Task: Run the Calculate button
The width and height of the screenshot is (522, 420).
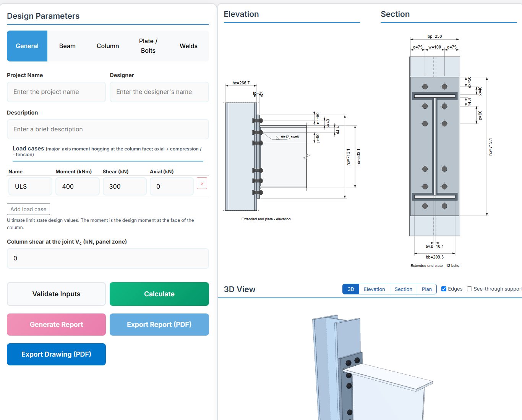Action: [159, 294]
